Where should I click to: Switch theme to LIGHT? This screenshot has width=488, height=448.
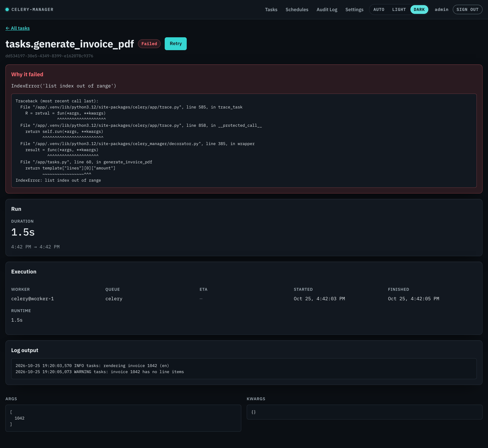[399, 9]
